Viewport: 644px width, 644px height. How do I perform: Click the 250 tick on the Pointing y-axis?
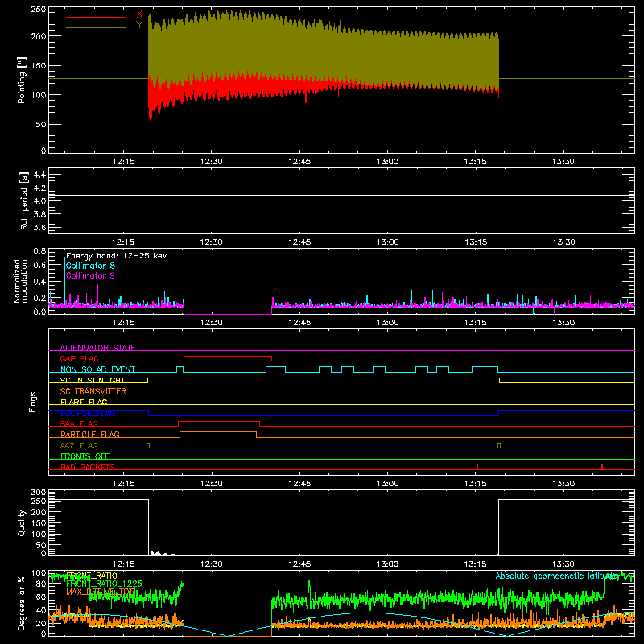pos(39,10)
